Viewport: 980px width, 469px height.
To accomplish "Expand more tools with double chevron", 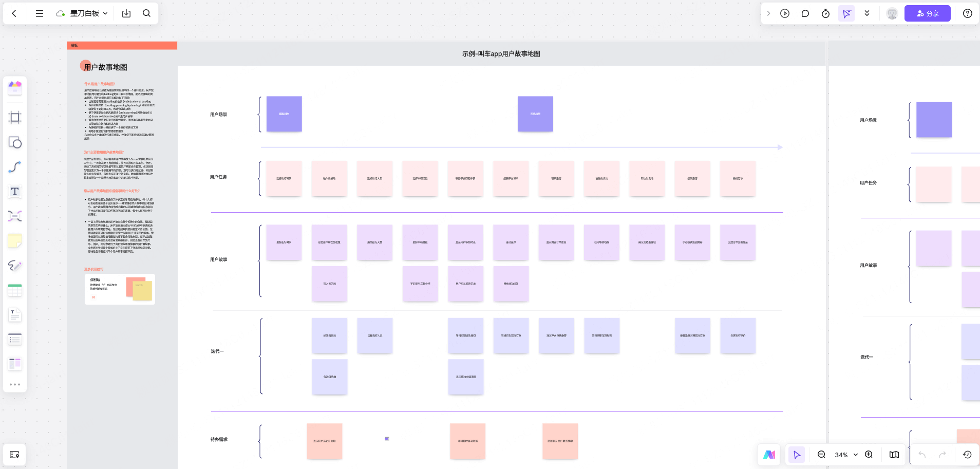I will pyautogui.click(x=867, y=13).
